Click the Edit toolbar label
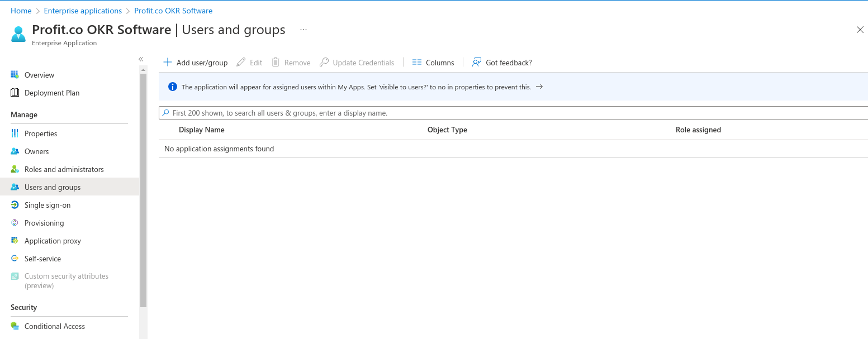Viewport: 868px width, 339px height. pos(256,63)
